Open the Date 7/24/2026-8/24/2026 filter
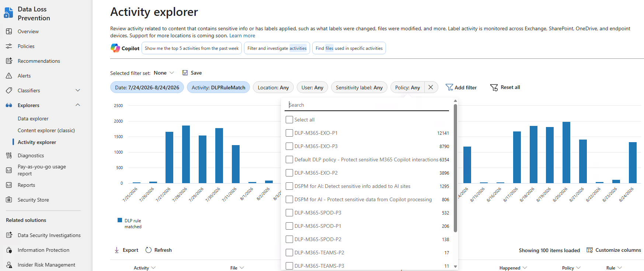Image resolution: width=644 pixels, height=271 pixels. (x=147, y=88)
